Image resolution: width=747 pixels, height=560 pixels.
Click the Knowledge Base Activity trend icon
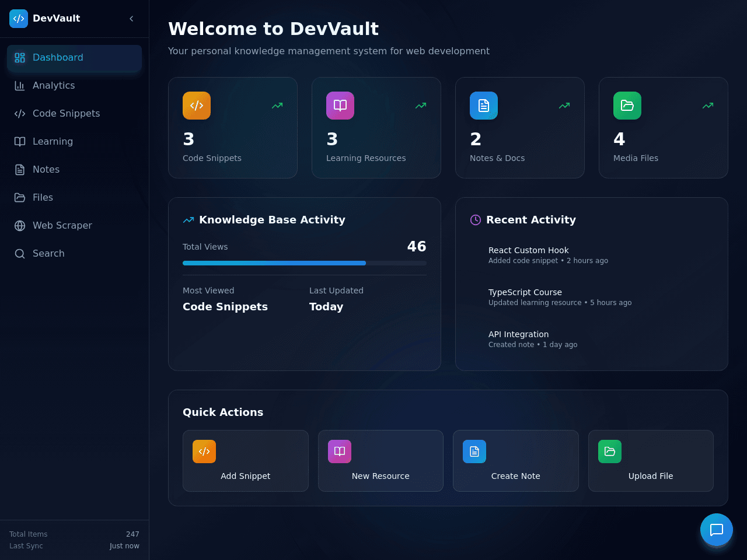click(x=189, y=220)
